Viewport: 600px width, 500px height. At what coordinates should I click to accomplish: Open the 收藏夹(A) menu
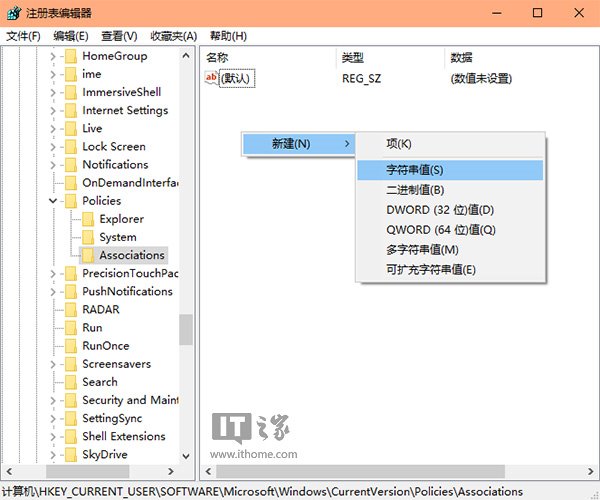(x=174, y=36)
